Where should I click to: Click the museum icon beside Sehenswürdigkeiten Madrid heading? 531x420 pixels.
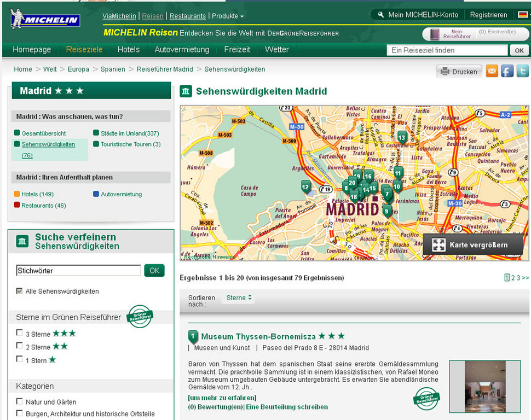[x=186, y=91]
